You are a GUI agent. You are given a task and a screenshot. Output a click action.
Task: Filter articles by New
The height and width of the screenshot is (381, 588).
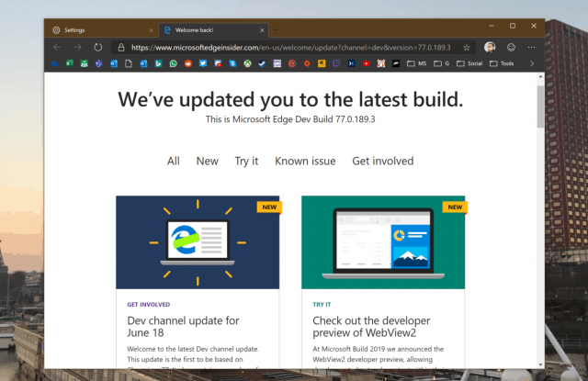click(x=208, y=161)
